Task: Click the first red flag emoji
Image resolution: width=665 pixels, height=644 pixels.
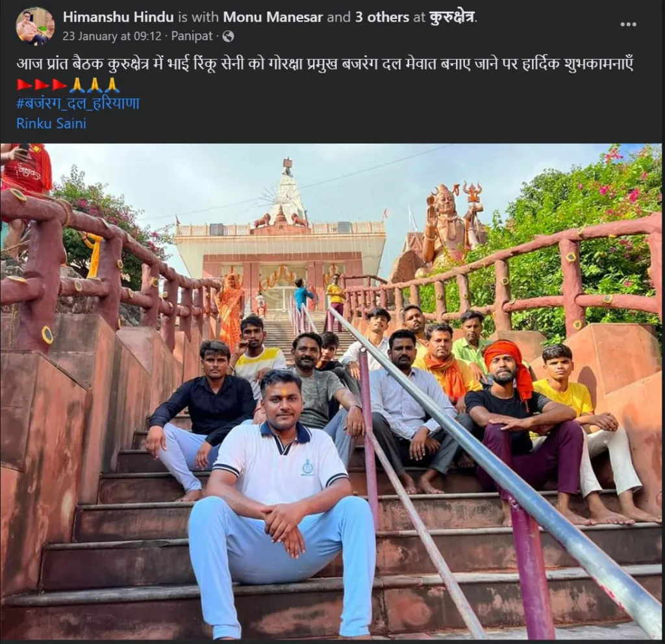Action: coord(25,85)
